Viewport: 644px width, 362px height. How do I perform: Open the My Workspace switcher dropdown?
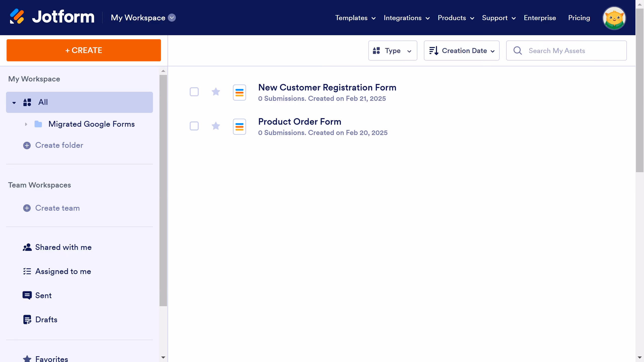172,18
